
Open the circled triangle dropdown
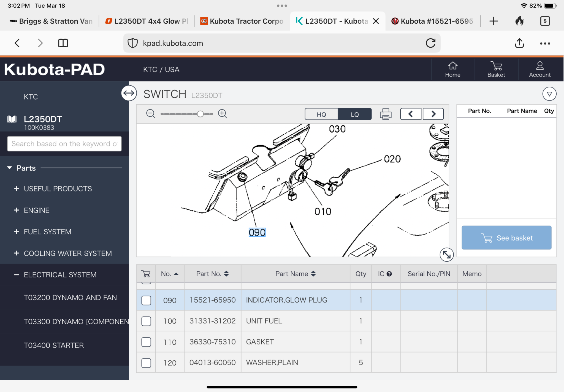pyautogui.click(x=549, y=94)
